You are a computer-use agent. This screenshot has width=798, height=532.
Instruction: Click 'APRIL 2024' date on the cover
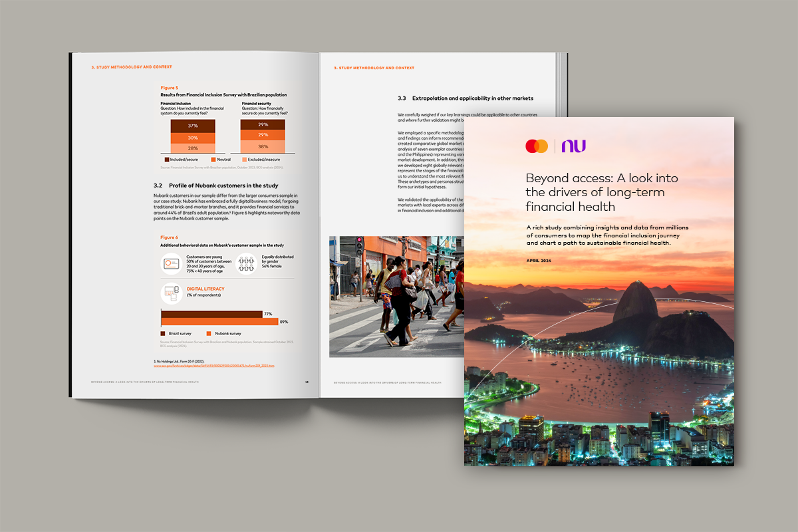tap(543, 260)
